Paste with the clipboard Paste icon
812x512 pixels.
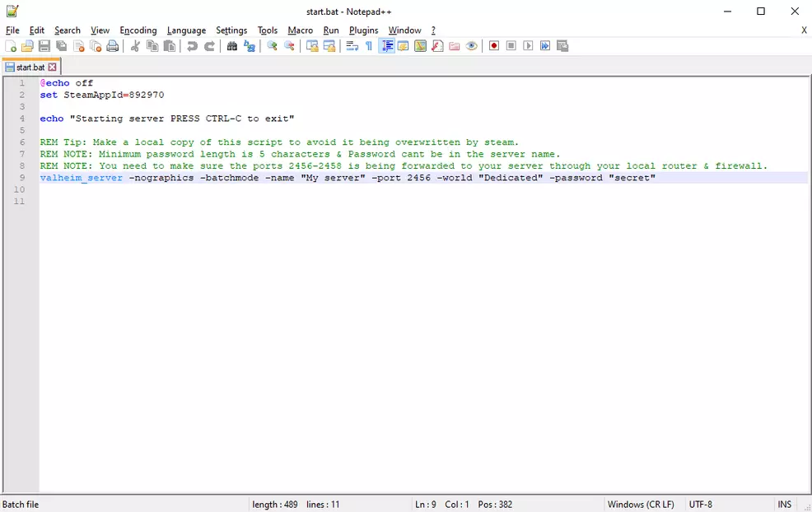[x=170, y=46]
